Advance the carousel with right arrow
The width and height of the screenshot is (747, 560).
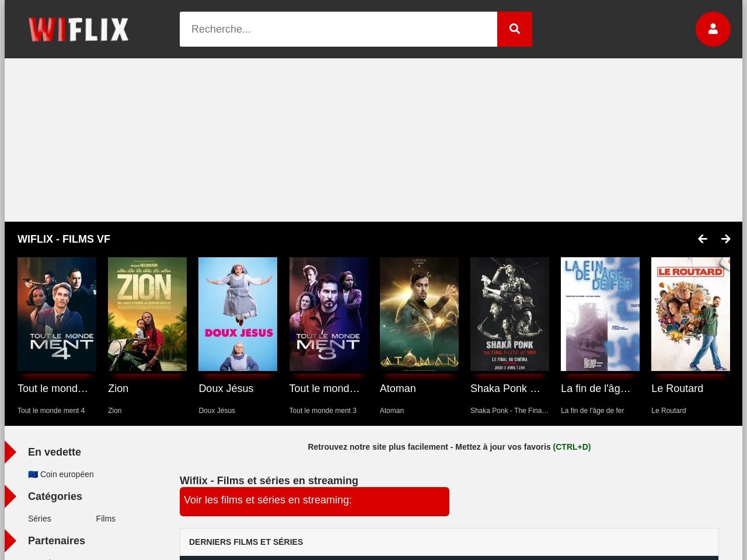[725, 239]
